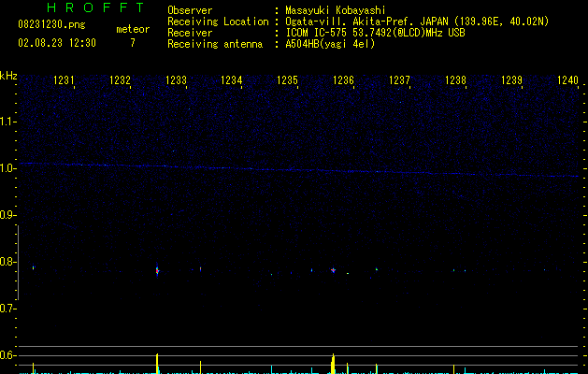The height and width of the screenshot is (374, 588).
Task: Click the meteor count value 7
Action: coord(133,43)
